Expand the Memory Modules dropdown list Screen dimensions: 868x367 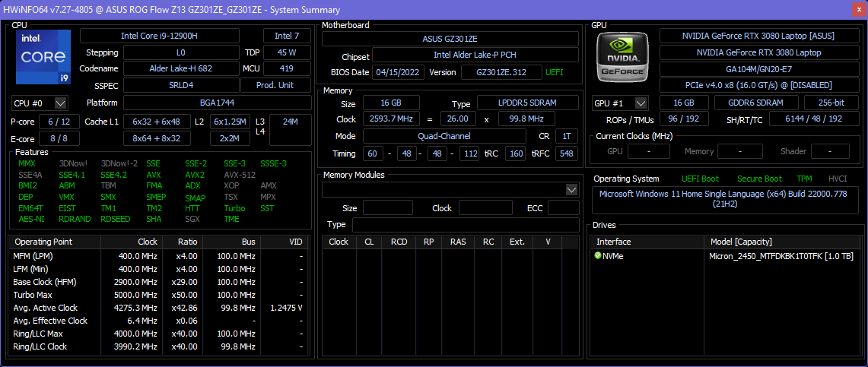pyautogui.click(x=572, y=190)
